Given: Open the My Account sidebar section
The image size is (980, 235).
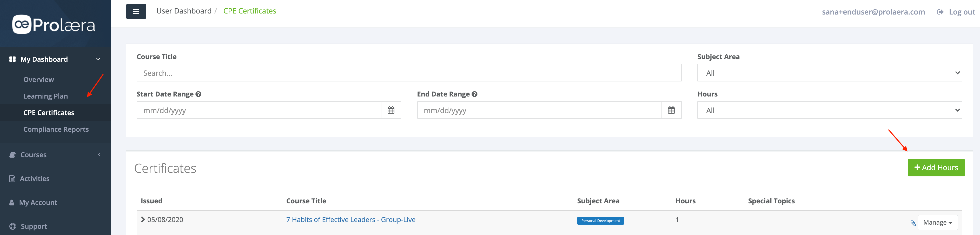Looking at the screenshot, I should (38, 202).
